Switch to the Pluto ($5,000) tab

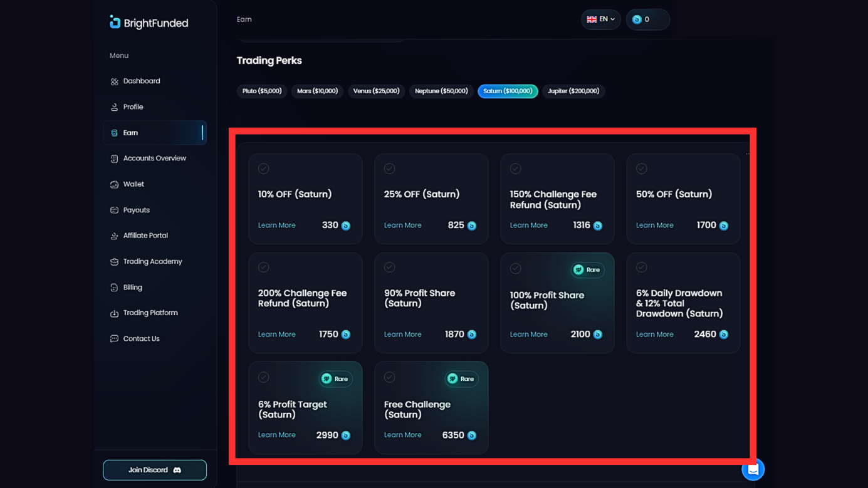[262, 91]
